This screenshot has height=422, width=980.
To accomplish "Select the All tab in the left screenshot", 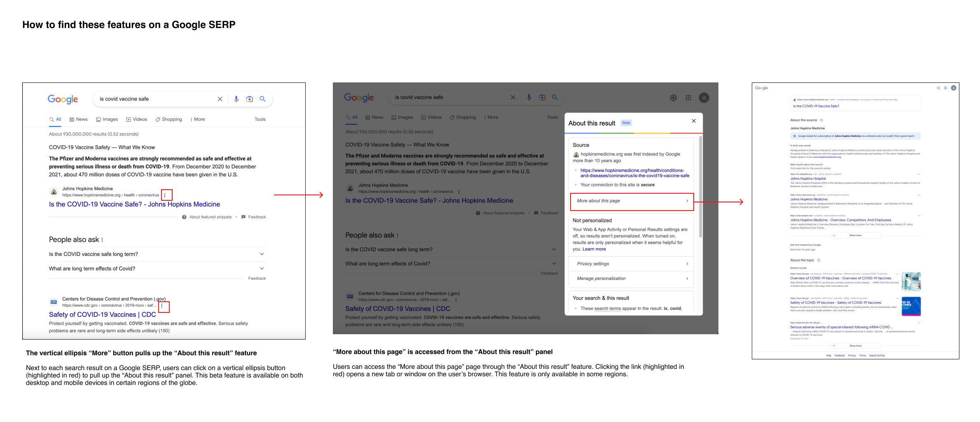I will point(55,120).
